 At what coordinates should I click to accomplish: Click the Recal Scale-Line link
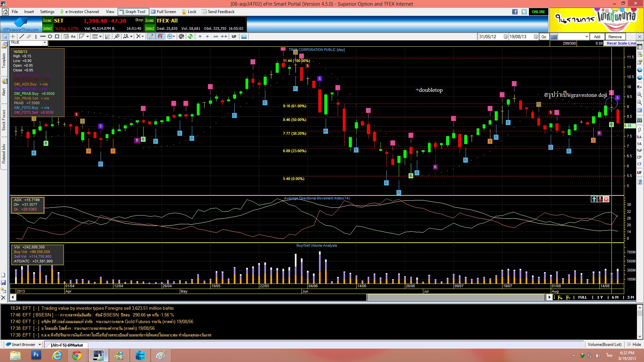[621, 43]
